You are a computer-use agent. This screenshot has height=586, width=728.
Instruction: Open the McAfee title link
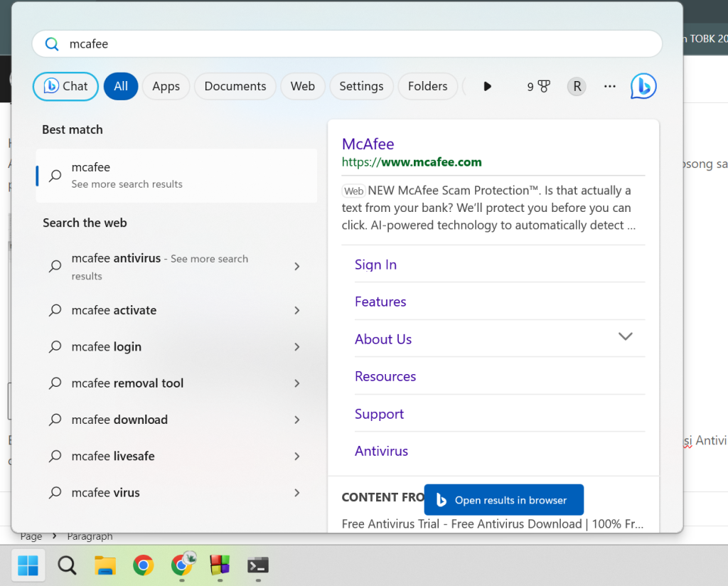click(x=368, y=144)
